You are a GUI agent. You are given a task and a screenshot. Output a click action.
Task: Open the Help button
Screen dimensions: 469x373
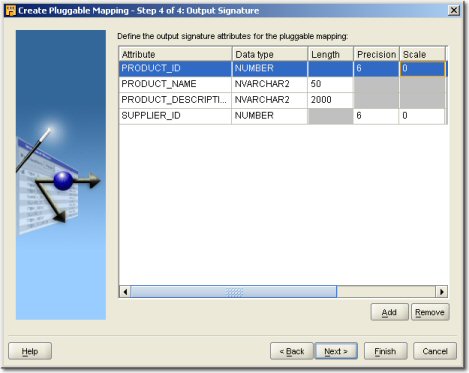(30, 351)
